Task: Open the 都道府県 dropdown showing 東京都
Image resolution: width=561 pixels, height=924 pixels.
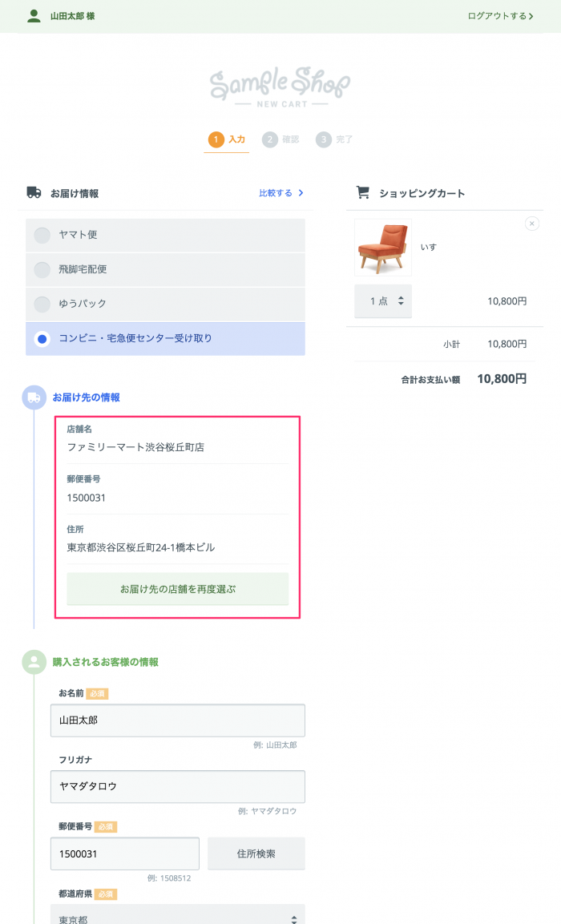Action: [x=177, y=915]
